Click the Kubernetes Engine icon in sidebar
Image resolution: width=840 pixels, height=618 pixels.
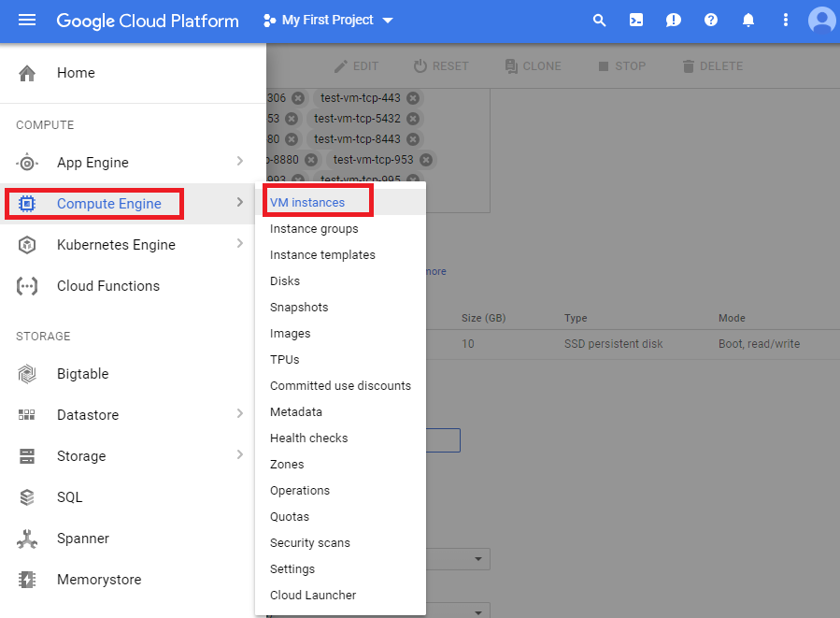coord(27,245)
